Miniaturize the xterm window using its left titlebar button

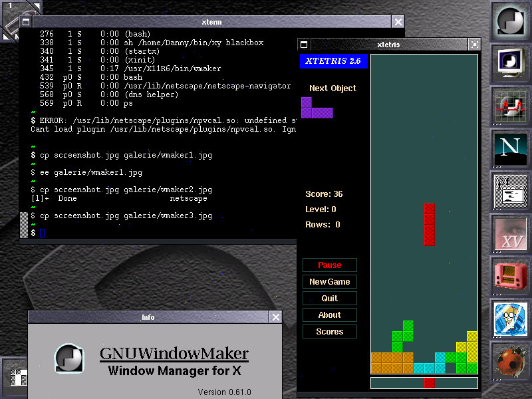coord(26,23)
